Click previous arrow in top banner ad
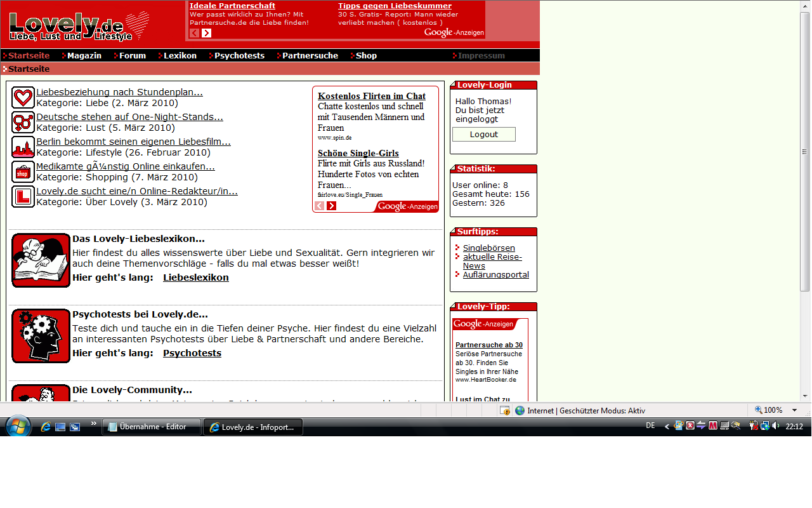The width and height of the screenshot is (812, 508). pyautogui.click(x=194, y=33)
